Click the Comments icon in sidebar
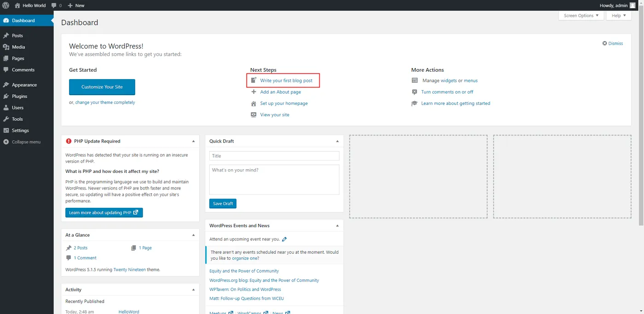The image size is (644, 314). click(x=6, y=70)
